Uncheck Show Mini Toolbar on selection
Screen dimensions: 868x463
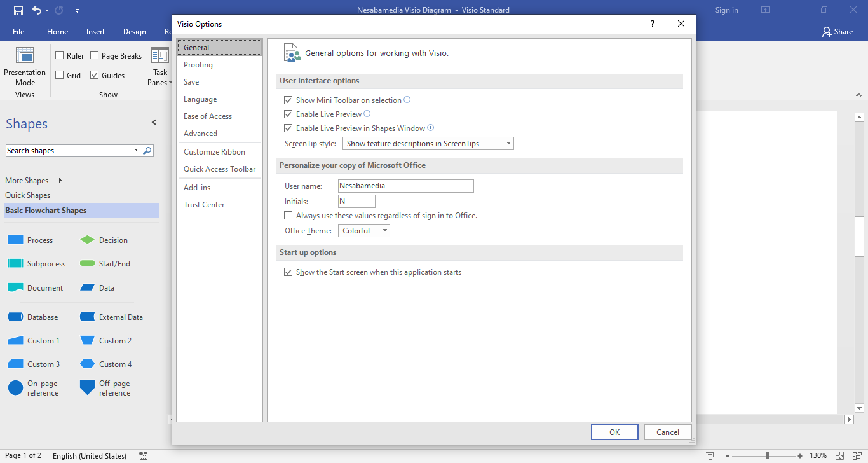coord(288,100)
